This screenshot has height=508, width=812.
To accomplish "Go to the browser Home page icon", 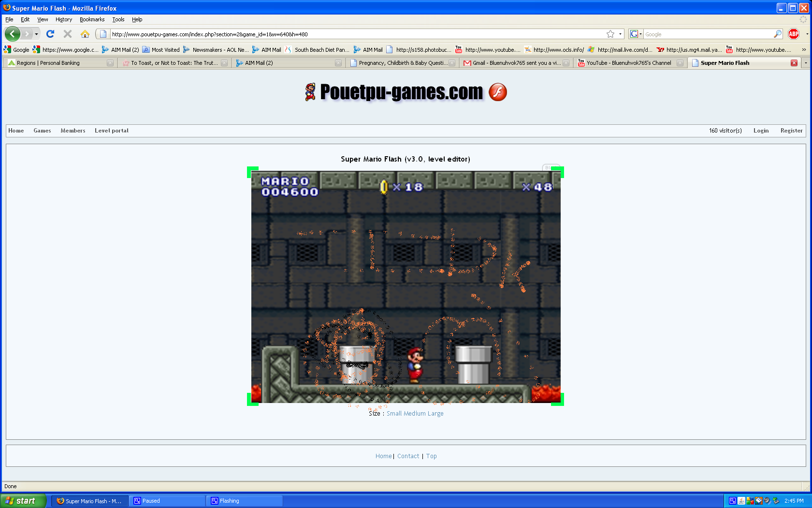I will tap(85, 34).
